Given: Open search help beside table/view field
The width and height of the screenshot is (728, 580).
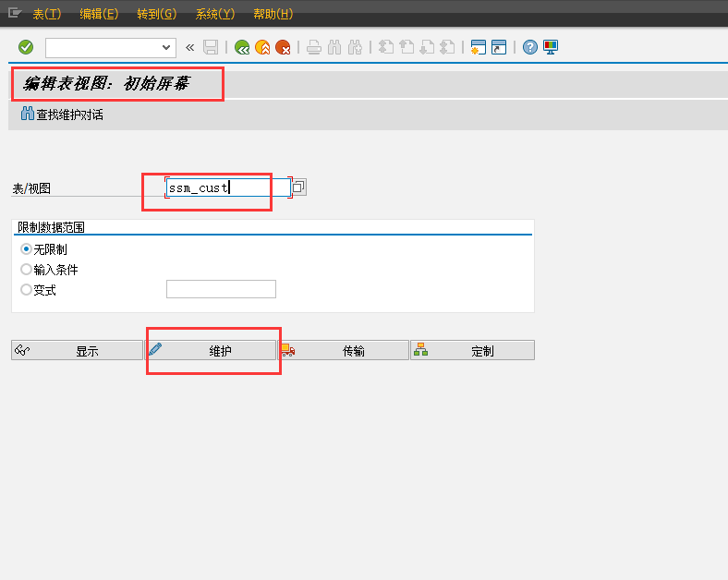Looking at the screenshot, I should click(x=299, y=187).
